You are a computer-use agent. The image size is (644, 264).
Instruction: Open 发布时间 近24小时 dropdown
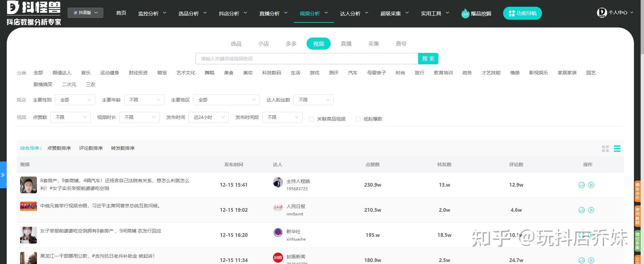pos(209,117)
